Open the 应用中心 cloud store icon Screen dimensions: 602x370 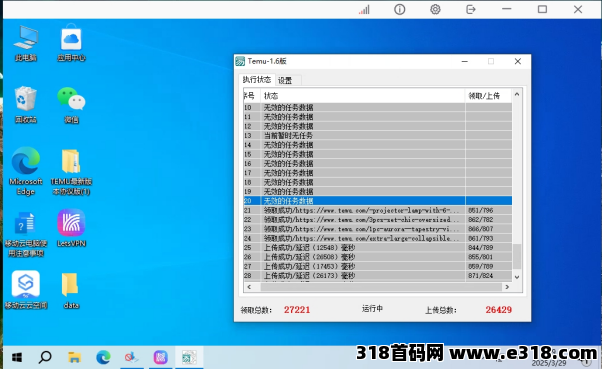(71, 43)
